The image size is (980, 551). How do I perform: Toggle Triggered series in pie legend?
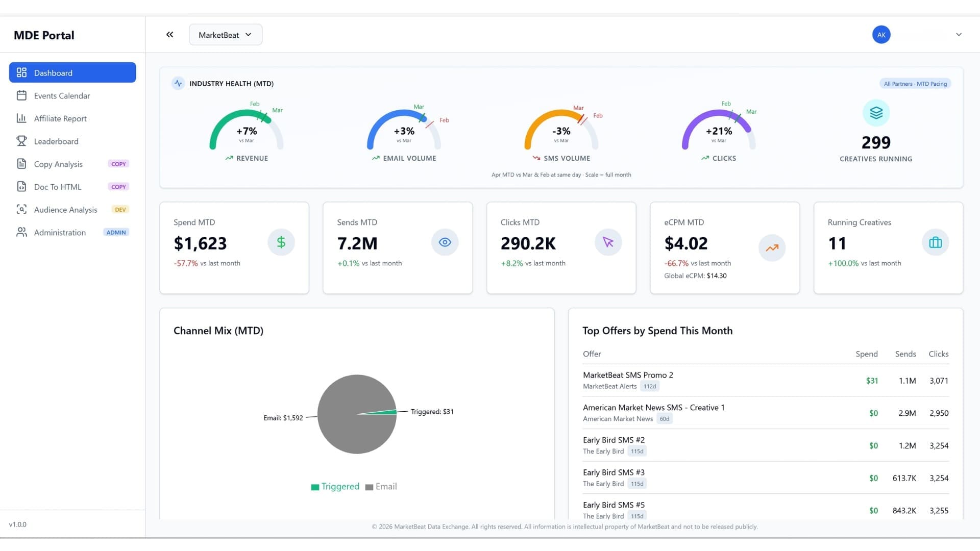point(335,487)
